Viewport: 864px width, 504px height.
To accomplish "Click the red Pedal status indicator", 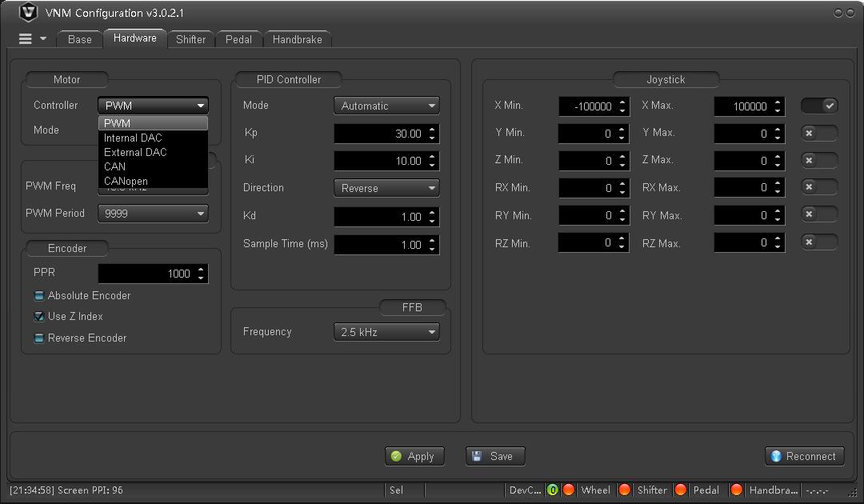I will point(681,490).
